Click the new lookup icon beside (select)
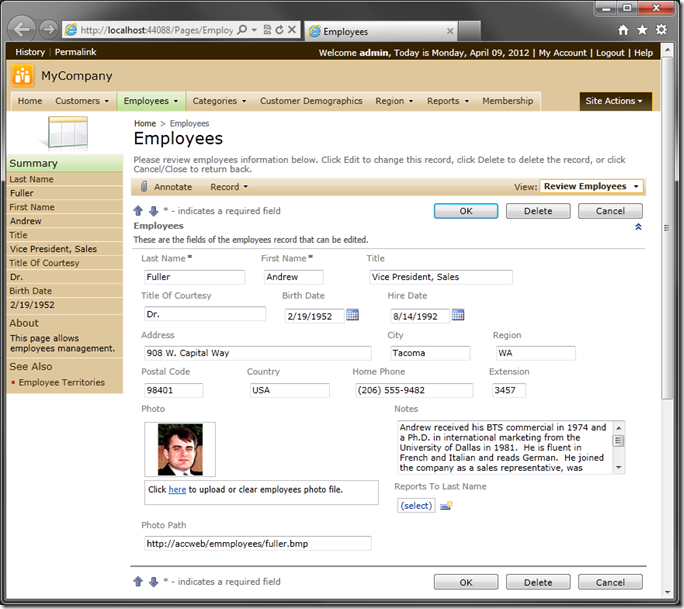 tap(446, 506)
